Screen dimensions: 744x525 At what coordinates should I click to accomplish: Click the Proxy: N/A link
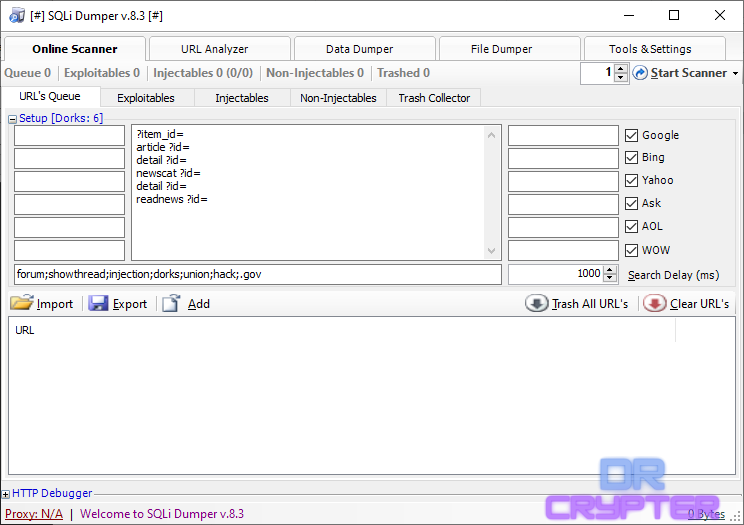[34, 514]
